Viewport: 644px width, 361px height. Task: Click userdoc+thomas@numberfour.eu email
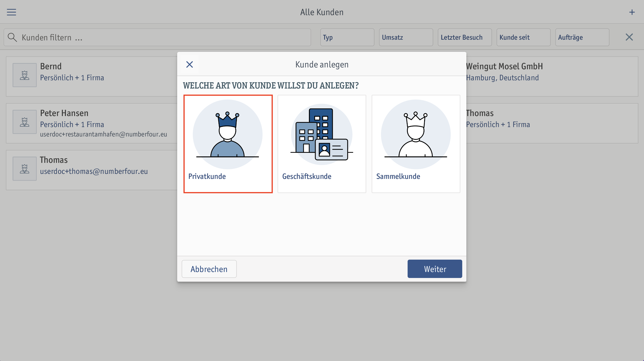pyautogui.click(x=94, y=171)
